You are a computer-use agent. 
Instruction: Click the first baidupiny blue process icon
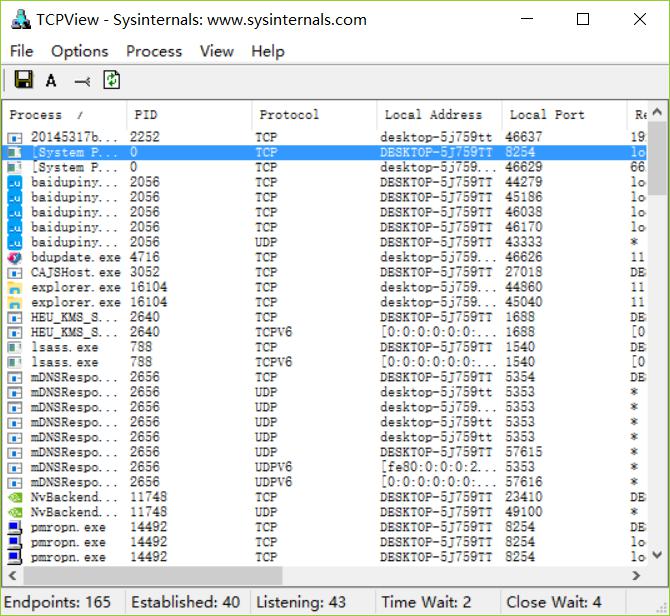point(15,182)
